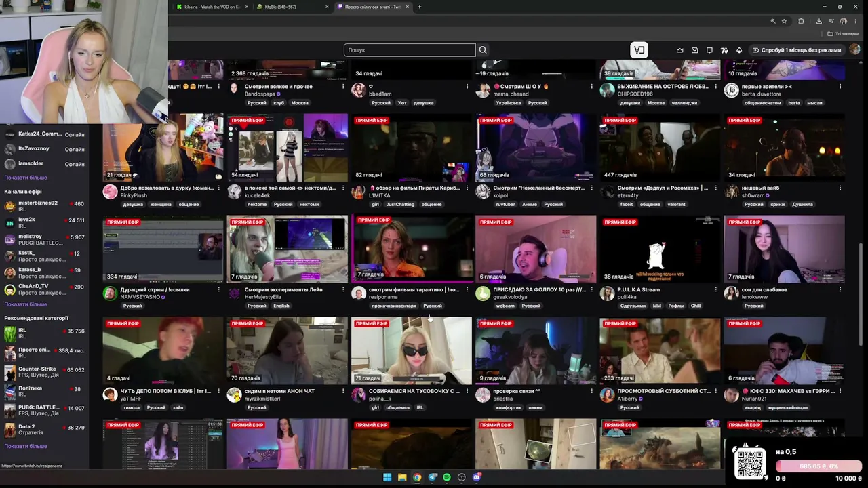Open a new browser tab

[x=419, y=7]
